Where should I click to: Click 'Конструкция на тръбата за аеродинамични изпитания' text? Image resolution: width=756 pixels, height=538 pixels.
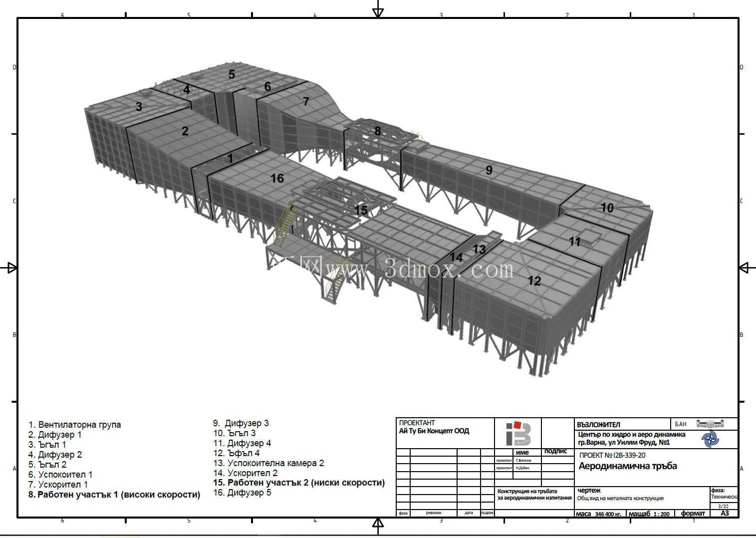click(534, 494)
